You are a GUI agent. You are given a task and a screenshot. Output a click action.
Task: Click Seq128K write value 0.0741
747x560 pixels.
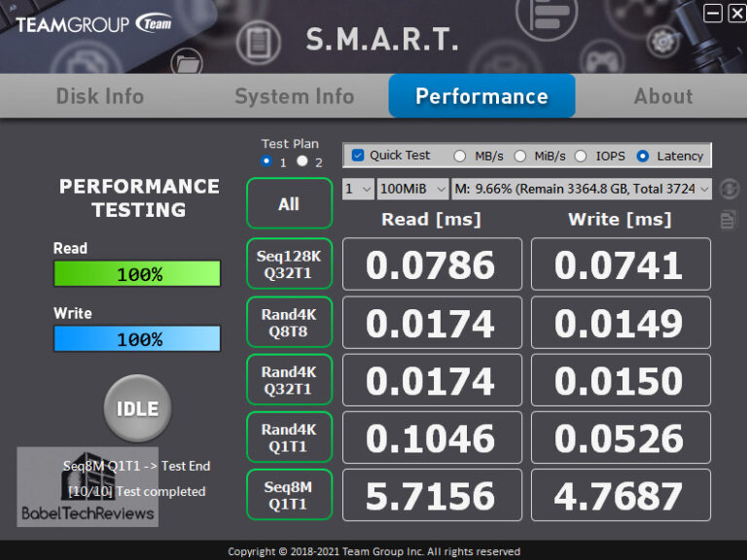pyautogui.click(x=621, y=264)
